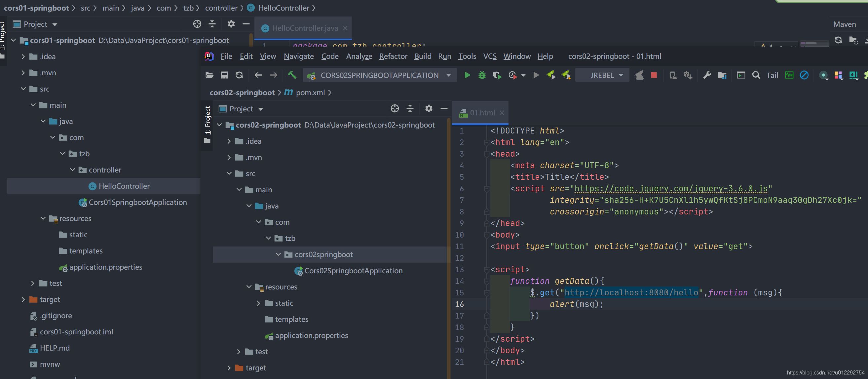868x379 pixels.
Task: Open the Refactor menu
Action: [x=393, y=56]
